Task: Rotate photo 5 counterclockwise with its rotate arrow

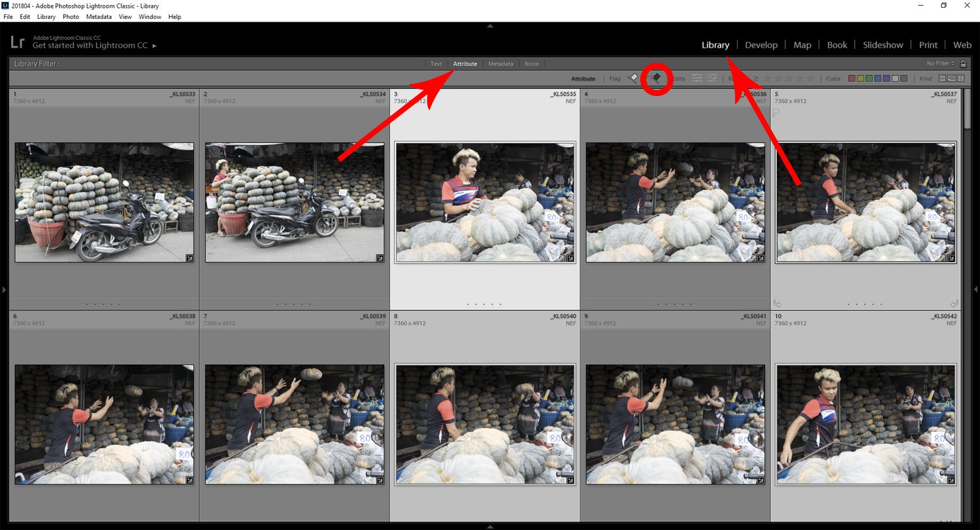Action: pyautogui.click(x=777, y=303)
